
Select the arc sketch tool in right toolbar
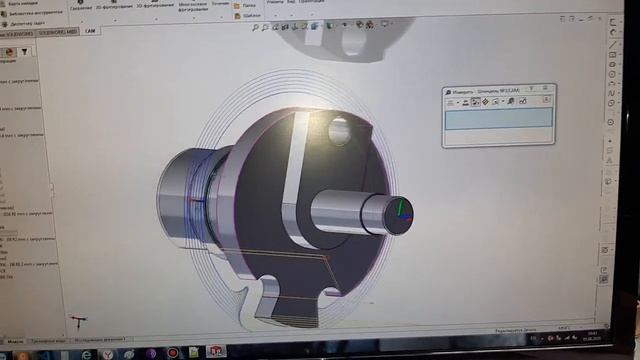coord(611,84)
